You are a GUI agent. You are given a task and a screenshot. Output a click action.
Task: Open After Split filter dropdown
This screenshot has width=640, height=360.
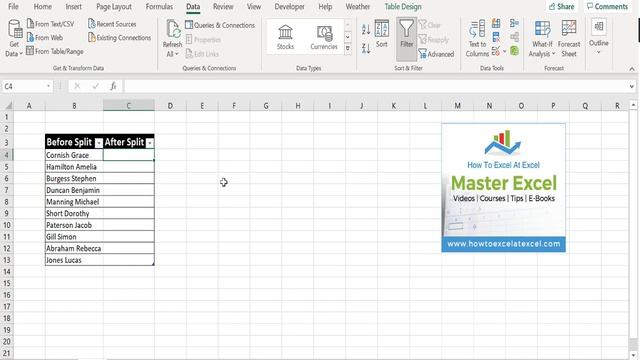click(x=150, y=143)
